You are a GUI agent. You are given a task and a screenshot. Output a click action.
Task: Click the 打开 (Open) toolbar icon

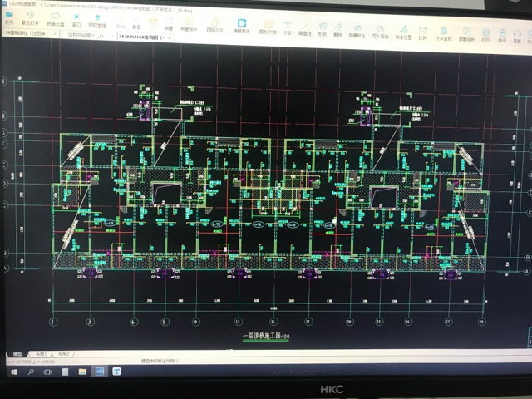(x=9, y=17)
